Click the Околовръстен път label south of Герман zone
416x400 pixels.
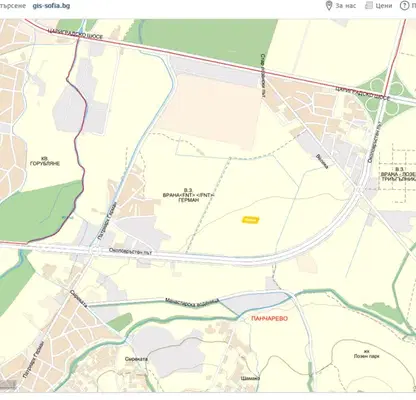pyautogui.click(x=130, y=251)
